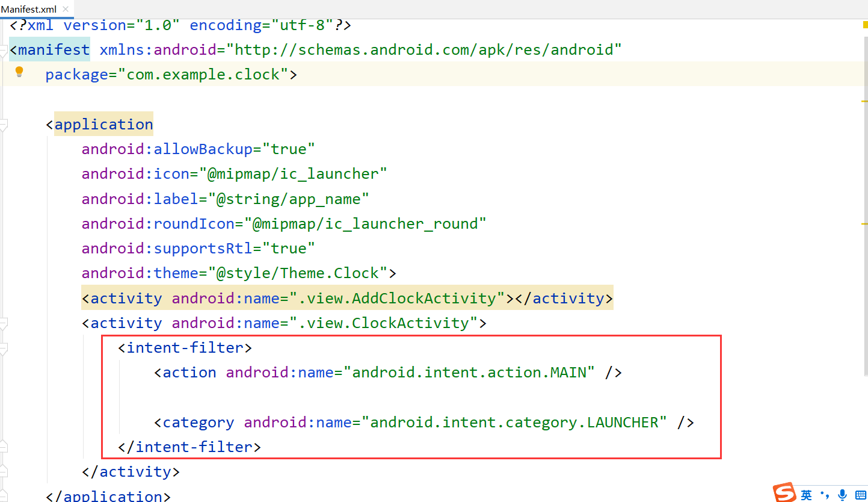Click the Sogou input method S logo
This screenshot has height=502, width=868.
785,493
